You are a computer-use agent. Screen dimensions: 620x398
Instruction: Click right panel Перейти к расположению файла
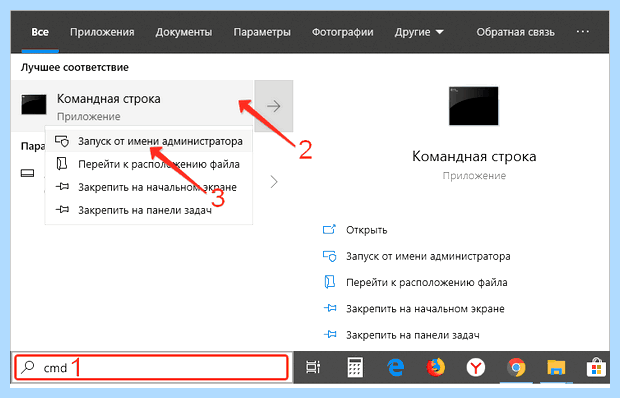click(427, 283)
